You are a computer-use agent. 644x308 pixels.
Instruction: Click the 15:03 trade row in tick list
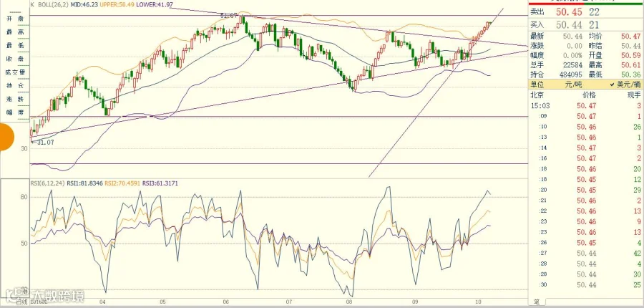[586, 106]
